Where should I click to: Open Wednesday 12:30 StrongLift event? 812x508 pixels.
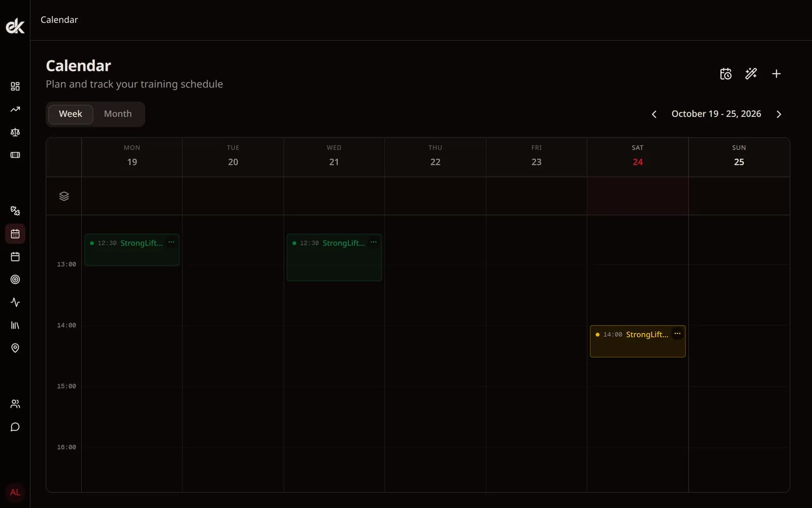coord(334,257)
